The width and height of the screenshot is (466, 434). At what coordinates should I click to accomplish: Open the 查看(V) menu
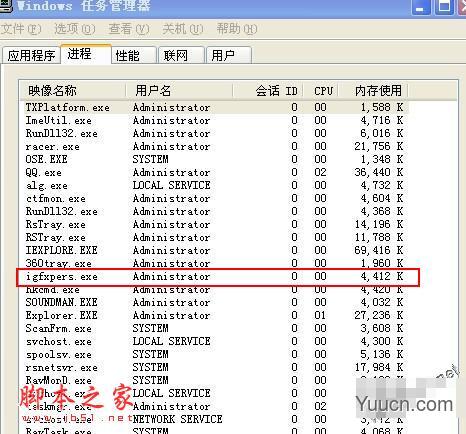point(129,29)
